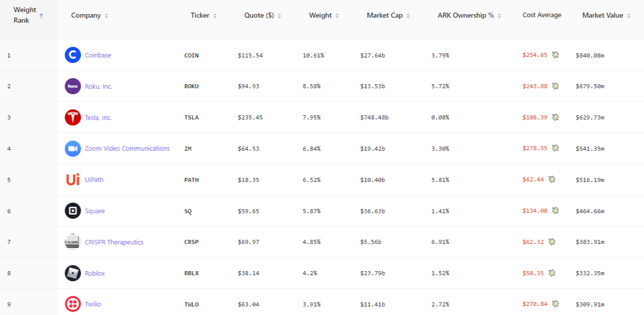
Task: Sort the table by Company column
Action: [90, 16]
